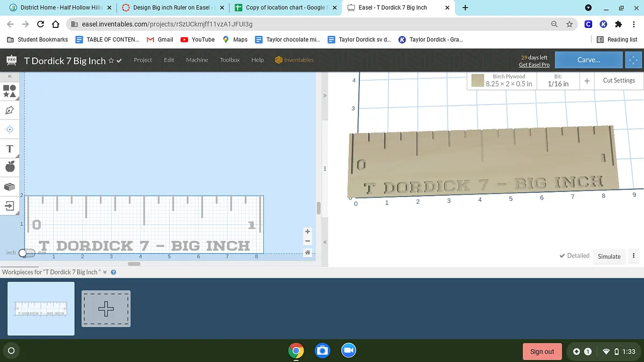Open the Toolbox menu
The height and width of the screenshot is (362, 644).
click(230, 60)
